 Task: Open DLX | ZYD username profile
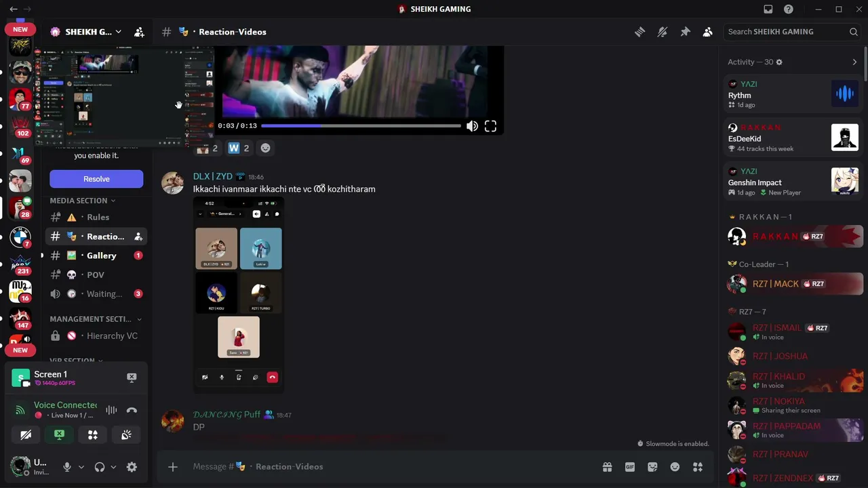[212, 177]
